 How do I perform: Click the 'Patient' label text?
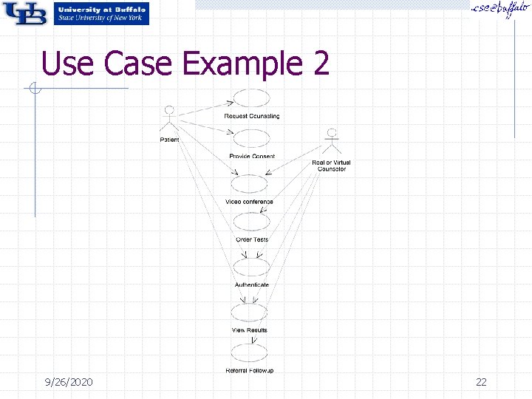coord(169,140)
